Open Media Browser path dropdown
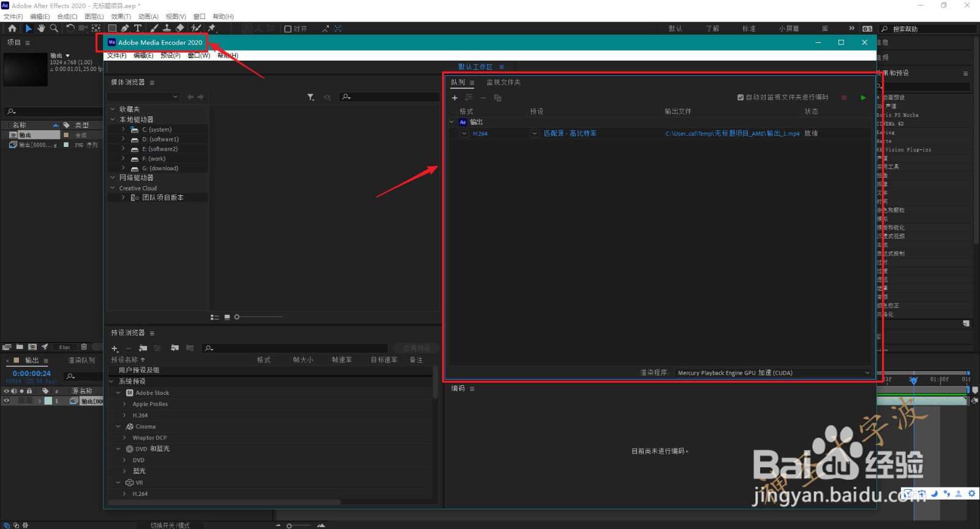 pos(143,97)
